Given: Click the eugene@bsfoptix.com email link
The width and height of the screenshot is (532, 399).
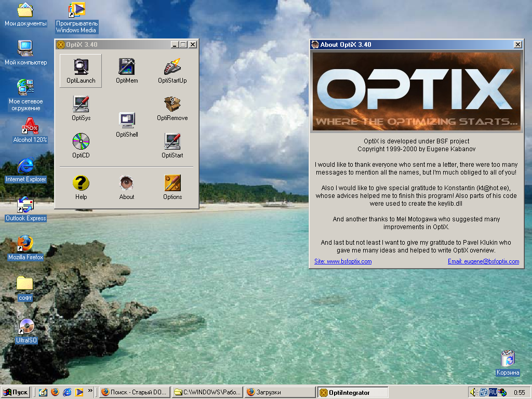Looking at the screenshot, I should click(483, 261).
